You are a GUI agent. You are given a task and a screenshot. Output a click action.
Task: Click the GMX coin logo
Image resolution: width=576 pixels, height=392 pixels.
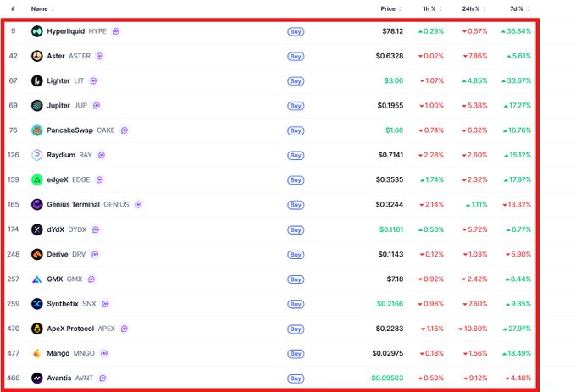[36, 279]
